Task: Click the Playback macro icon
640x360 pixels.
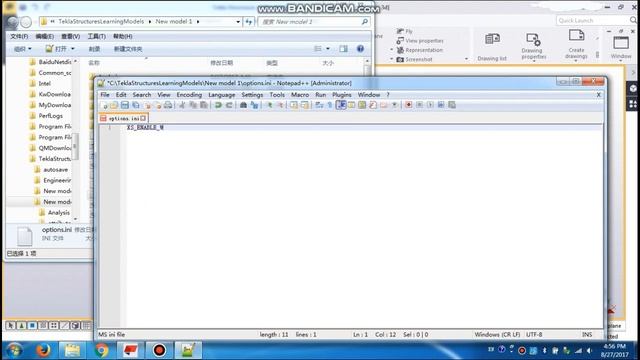Action: click(x=430, y=105)
